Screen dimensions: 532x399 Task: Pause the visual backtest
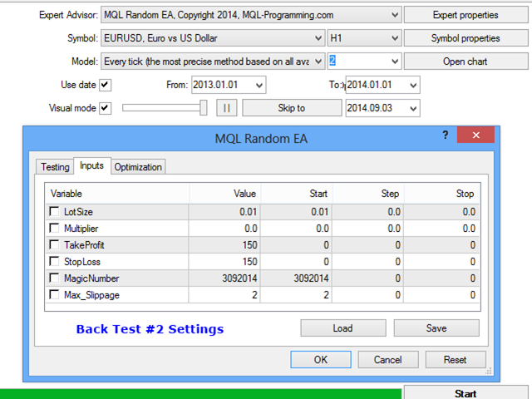[x=227, y=108]
